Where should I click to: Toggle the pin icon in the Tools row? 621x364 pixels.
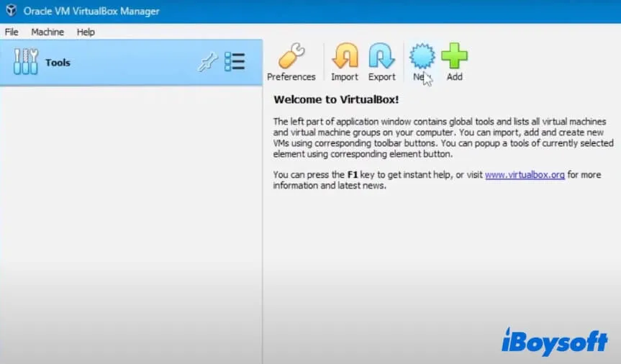(207, 63)
